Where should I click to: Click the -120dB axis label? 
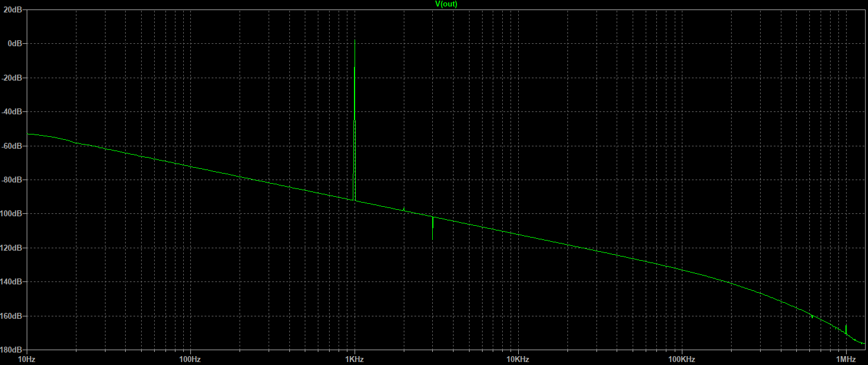pyautogui.click(x=12, y=248)
